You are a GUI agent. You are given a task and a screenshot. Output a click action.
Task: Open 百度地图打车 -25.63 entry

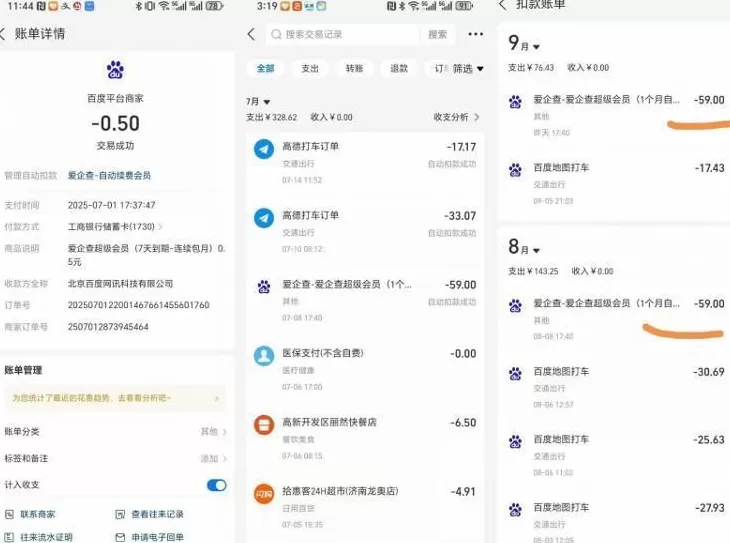pyautogui.click(x=616, y=455)
